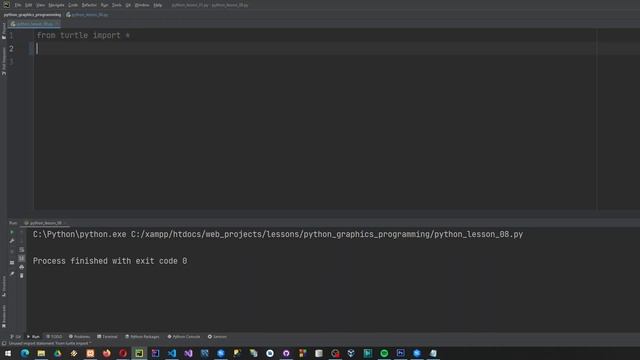This screenshot has width=640, height=360.
Task: Open the Structure tool window sidebar button
Action: [4, 286]
